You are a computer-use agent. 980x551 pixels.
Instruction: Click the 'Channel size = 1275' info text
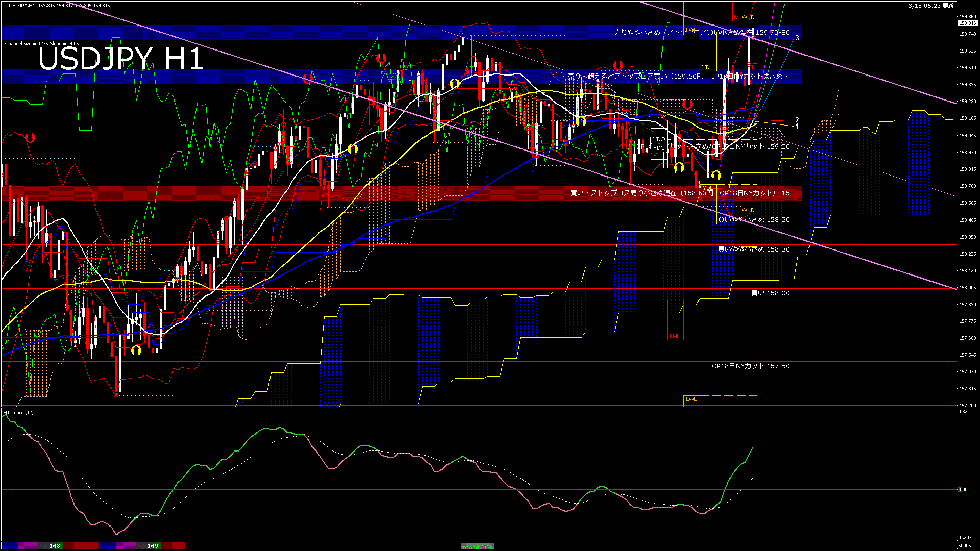click(41, 44)
